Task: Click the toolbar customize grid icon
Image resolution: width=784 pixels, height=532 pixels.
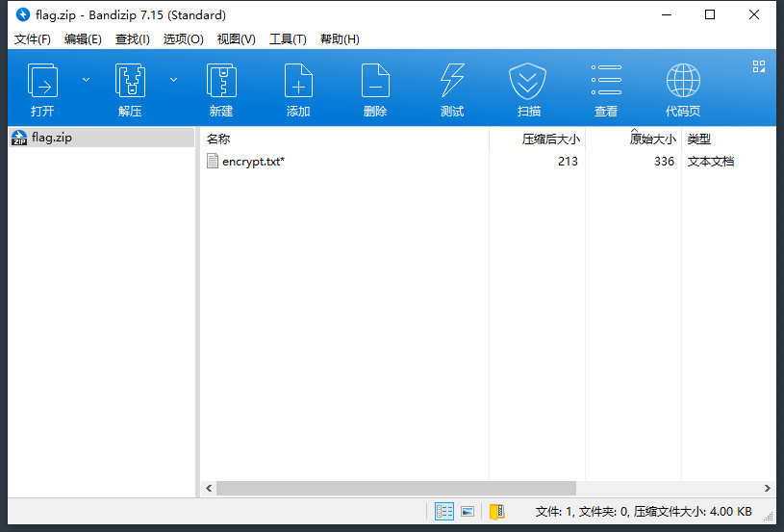Action: tap(759, 66)
